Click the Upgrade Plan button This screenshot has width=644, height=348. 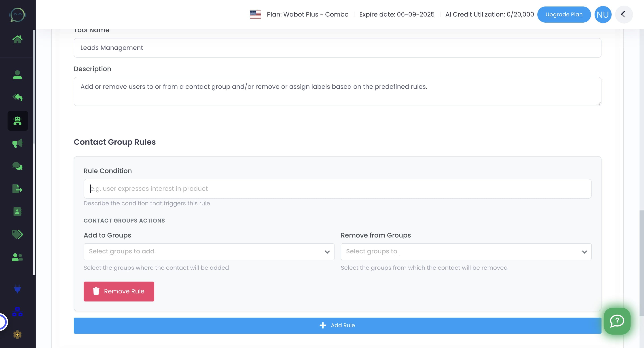[x=564, y=15]
